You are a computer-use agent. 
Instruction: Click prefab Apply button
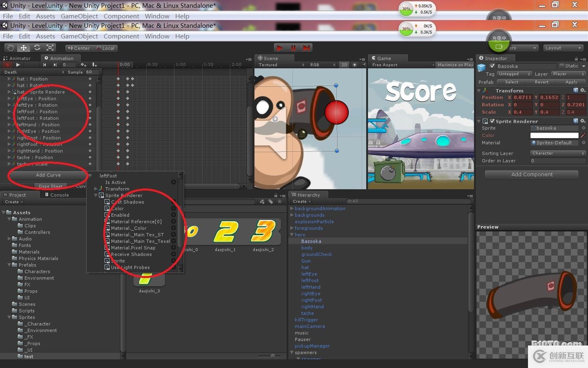coord(571,82)
